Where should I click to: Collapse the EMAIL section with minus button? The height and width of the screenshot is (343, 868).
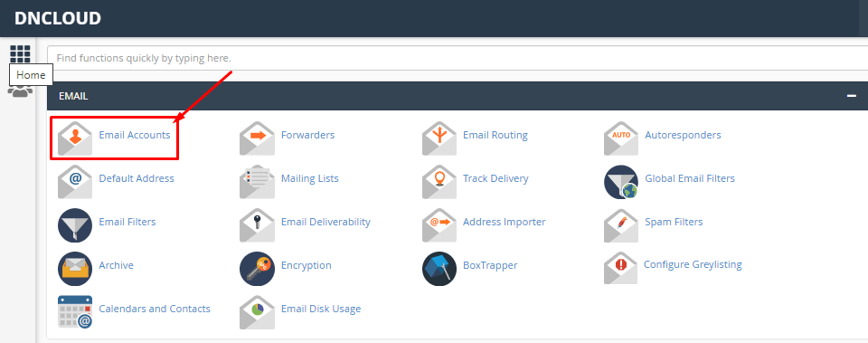pyautogui.click(x=852, y=96)
